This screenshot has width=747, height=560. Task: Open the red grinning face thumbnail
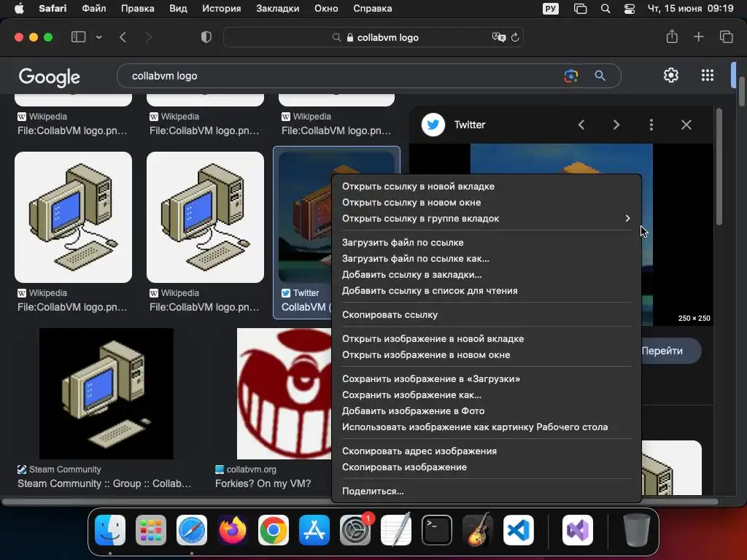point(285,393)
